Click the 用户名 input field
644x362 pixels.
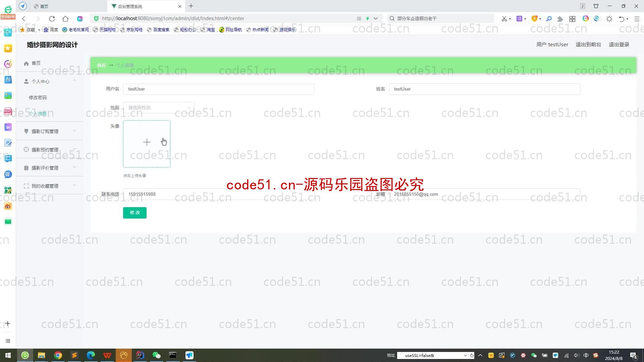[218, 88]
